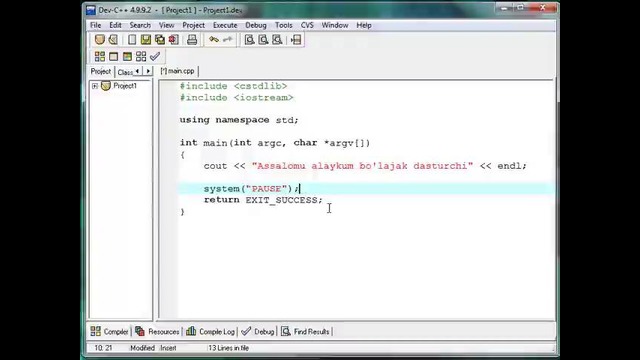
Task: Click 'endl;' on the cout line
Action: 512,166
